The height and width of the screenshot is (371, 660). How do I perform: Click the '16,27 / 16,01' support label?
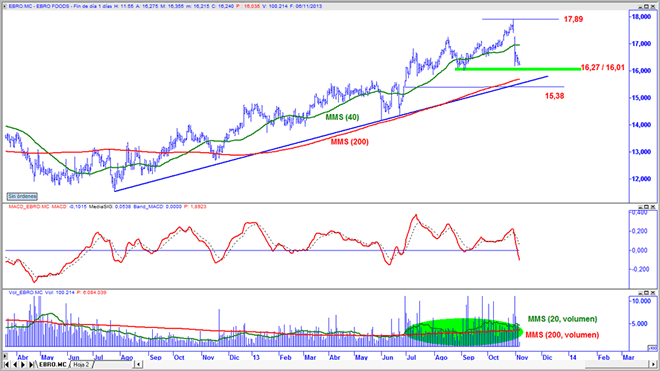click(602, 67)
